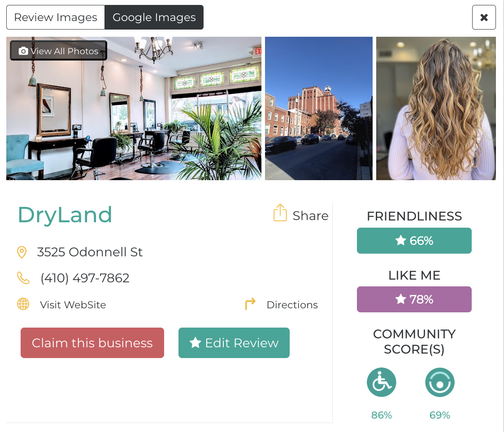
Task: Open the Visit WebSite link
Action: (73, 304)
